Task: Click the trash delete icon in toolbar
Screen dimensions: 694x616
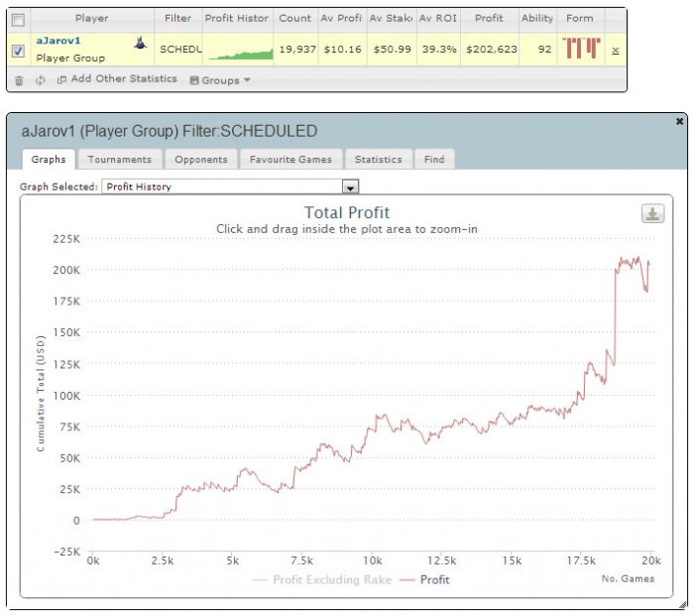Action: click(x=19, y=80)
